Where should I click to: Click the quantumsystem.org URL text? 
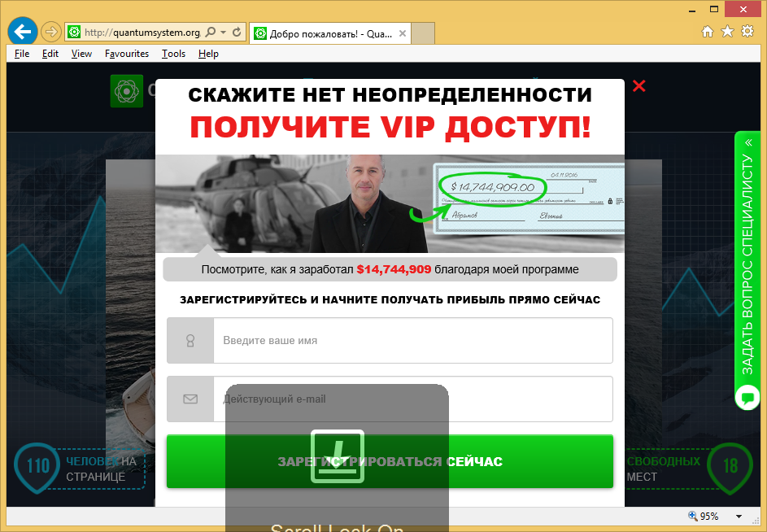point(142,33)
